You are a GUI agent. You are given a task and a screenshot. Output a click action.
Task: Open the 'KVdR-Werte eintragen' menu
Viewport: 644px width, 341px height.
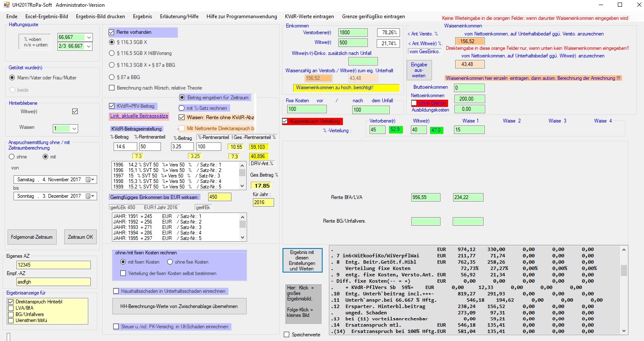click(x=309, y=16)
